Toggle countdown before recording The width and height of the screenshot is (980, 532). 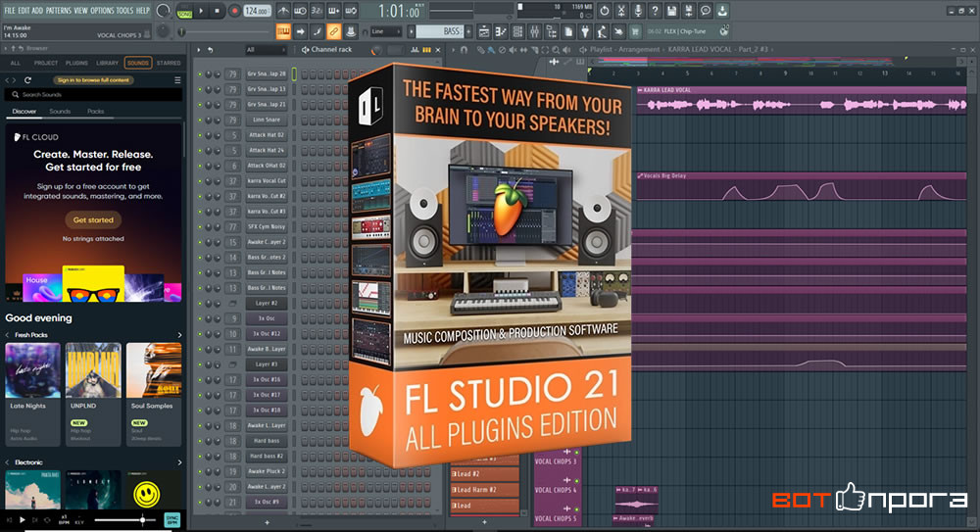317,11
